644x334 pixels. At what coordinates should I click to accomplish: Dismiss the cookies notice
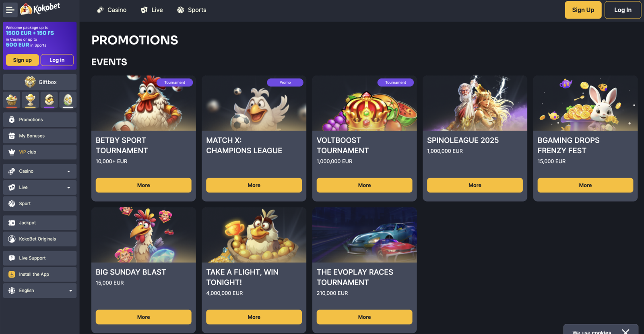click(x=625, y=331)
